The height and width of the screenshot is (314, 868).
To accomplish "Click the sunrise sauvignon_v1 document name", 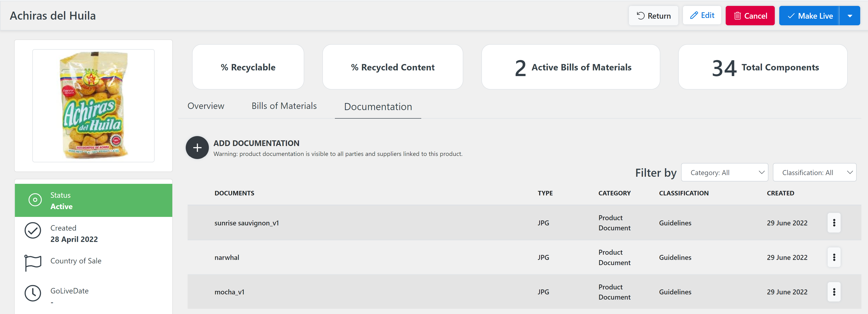I will [x=247, y=223].
